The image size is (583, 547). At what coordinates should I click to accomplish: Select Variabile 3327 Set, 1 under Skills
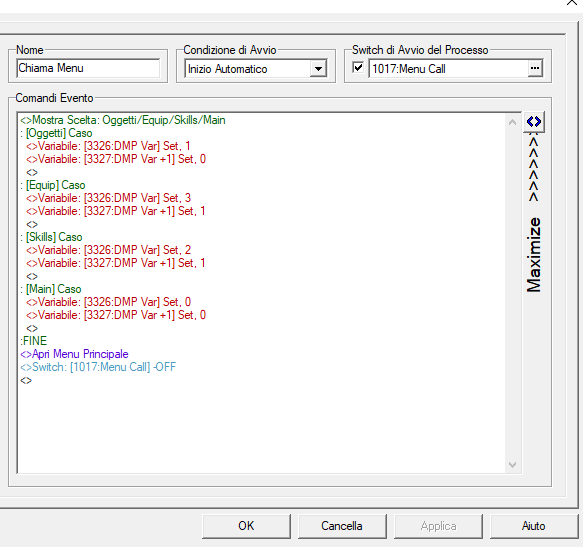(x=116, y=263)
